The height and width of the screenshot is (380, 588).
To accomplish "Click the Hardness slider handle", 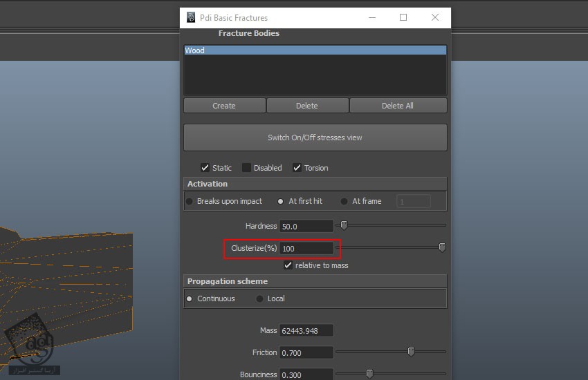I will [x=344, y=225].
